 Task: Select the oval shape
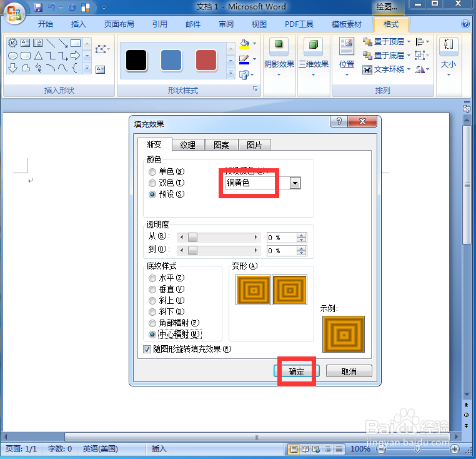[12, 56]
